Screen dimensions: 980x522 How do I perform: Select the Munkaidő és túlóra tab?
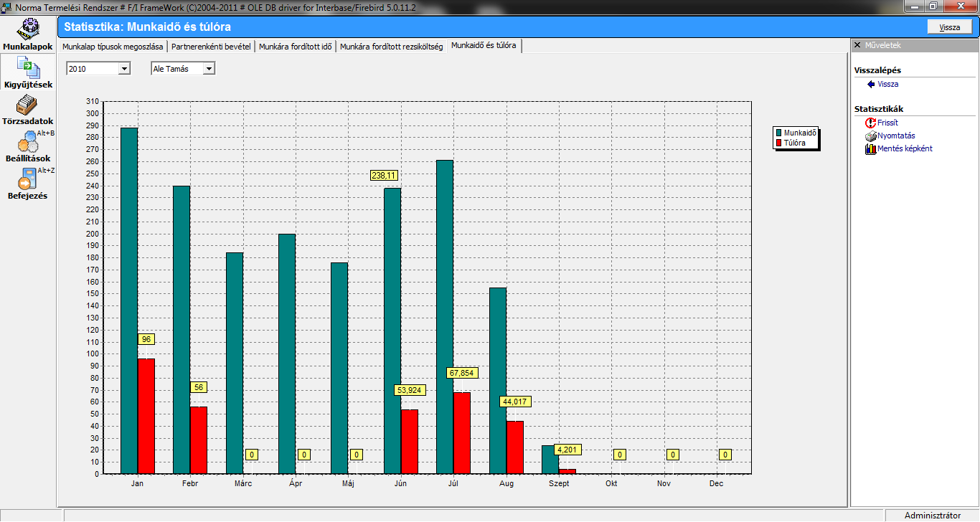484,45
